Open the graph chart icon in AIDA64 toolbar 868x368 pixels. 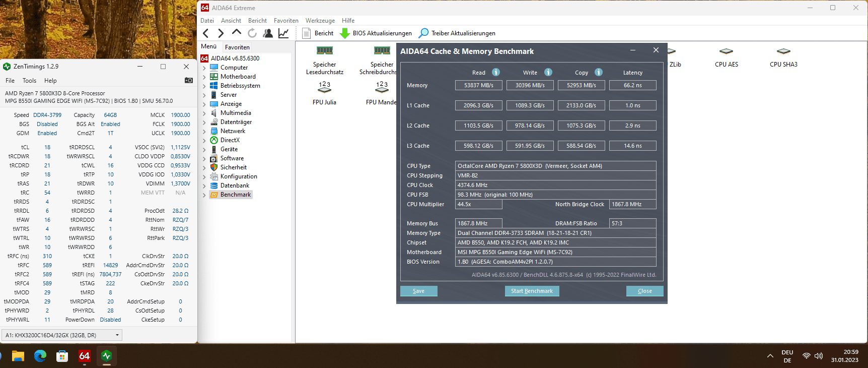coord(283,33)
